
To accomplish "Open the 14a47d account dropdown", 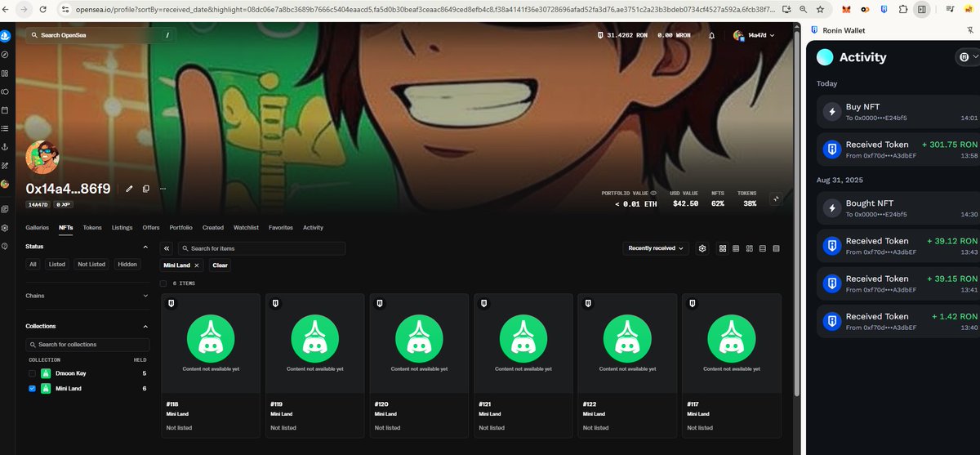I will point(754,35).
